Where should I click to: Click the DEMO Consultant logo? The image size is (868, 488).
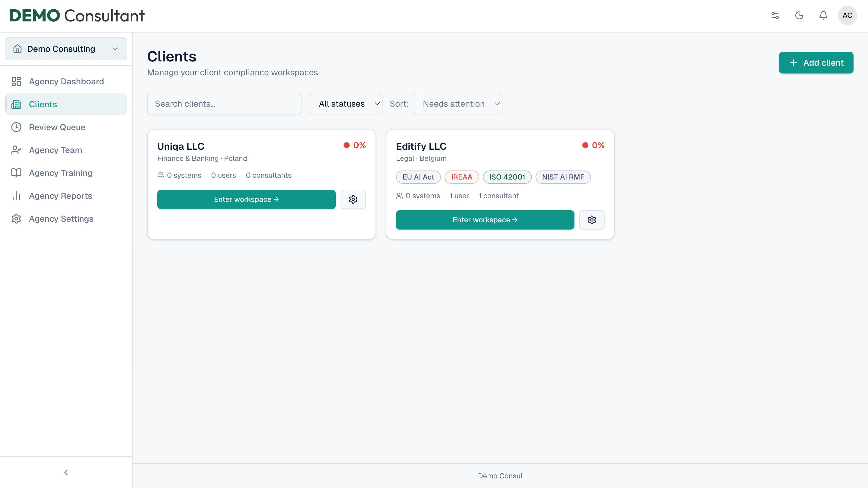click(77, 15)
